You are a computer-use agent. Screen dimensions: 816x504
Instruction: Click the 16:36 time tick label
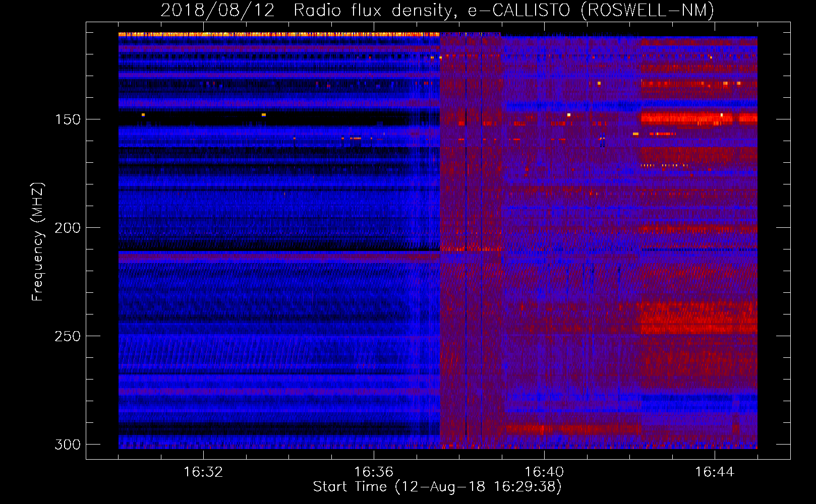click(x=374, y=472)
